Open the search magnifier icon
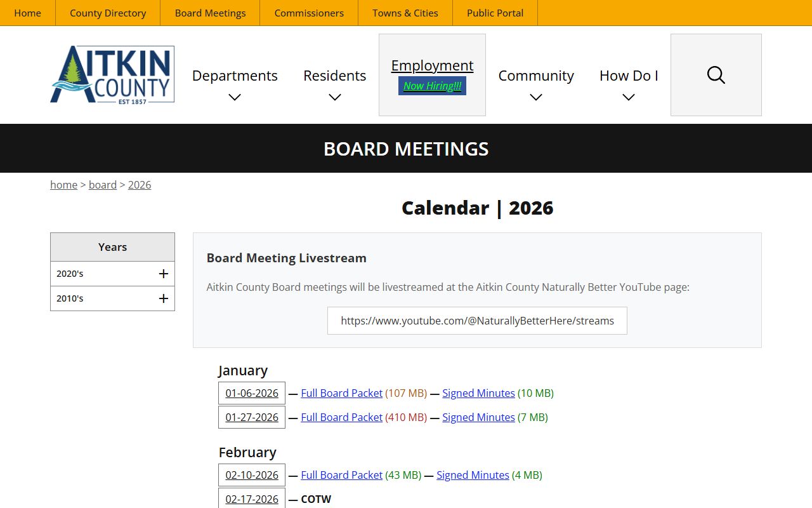Viewport: 812px width, 508px height. click(x=716, y=75)
